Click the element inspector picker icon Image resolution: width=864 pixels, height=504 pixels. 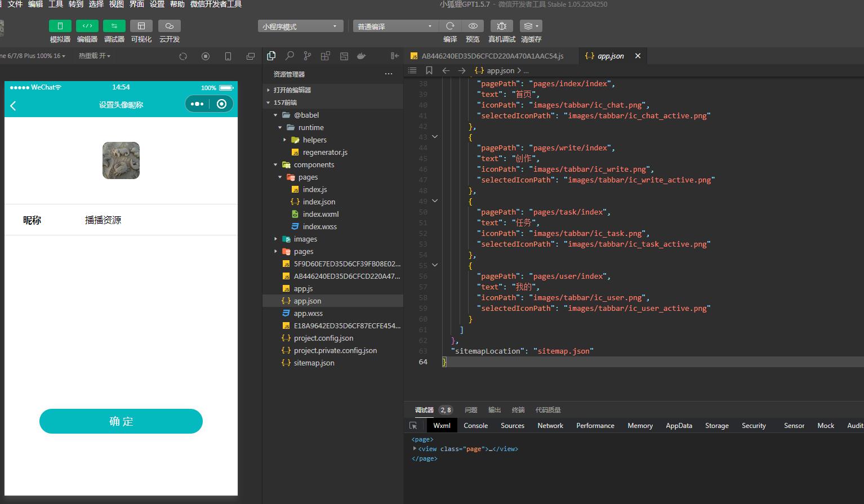[x=413, y=426]
